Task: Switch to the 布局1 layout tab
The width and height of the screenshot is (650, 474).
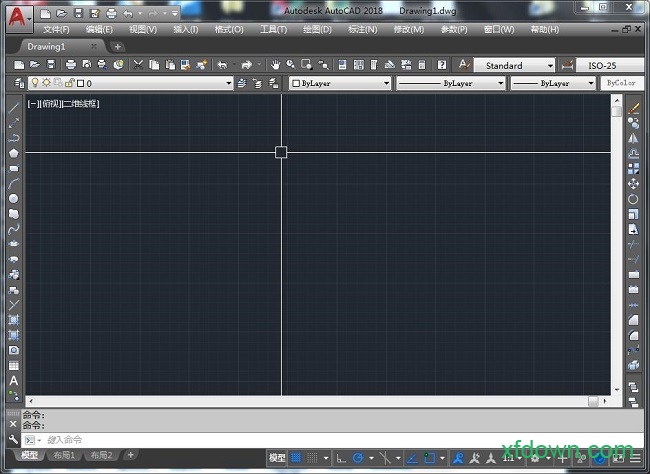Action: click(65, 456)
